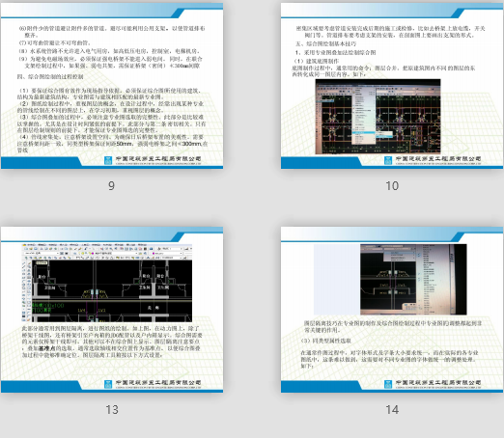Select the slide 13 thumbnail
Screen dimensions: 504x438
click(x=112, y=310)
